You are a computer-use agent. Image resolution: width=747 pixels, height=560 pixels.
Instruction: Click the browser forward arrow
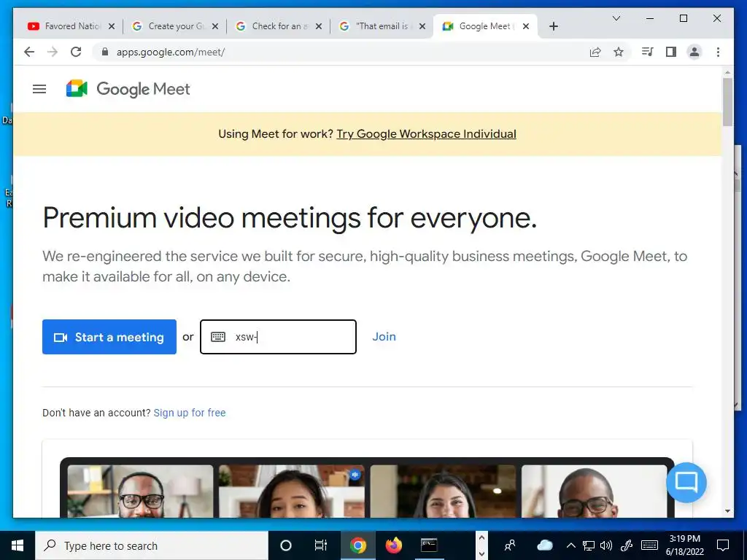tap(53, 52)
